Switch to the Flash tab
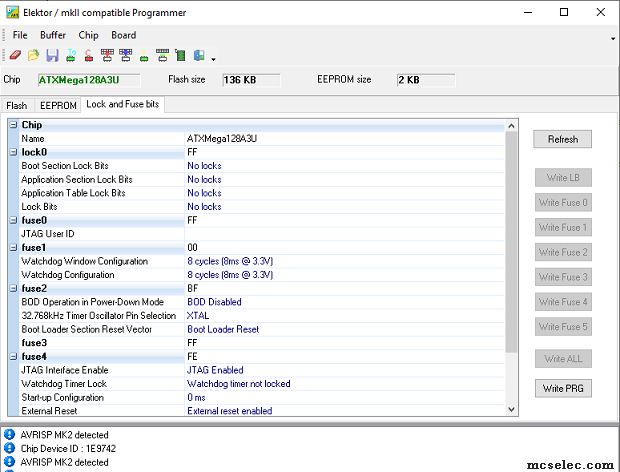620x472 pixels. [x=17, y=106]
